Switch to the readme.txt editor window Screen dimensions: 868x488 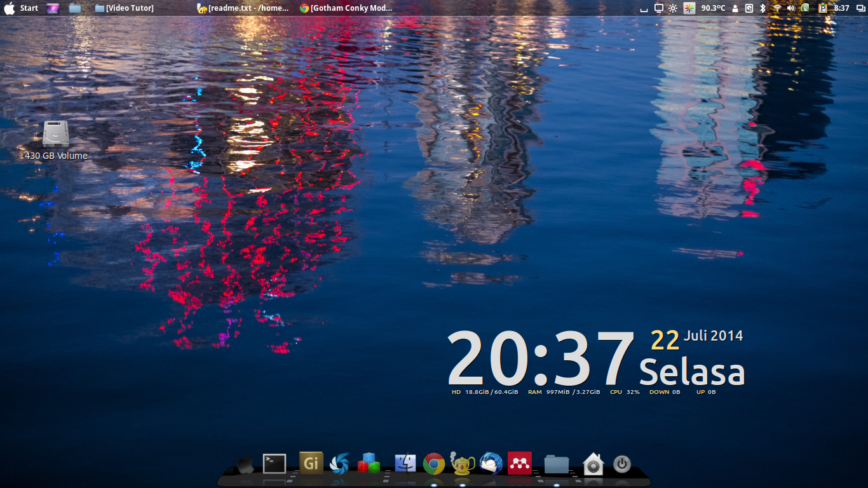click(x=243, y=8)
